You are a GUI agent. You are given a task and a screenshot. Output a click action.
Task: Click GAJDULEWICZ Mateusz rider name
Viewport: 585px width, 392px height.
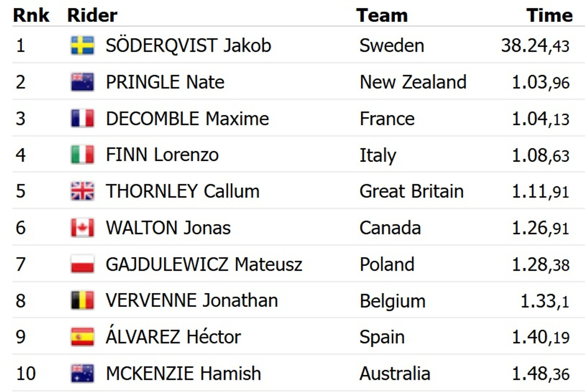pos(204,264)
